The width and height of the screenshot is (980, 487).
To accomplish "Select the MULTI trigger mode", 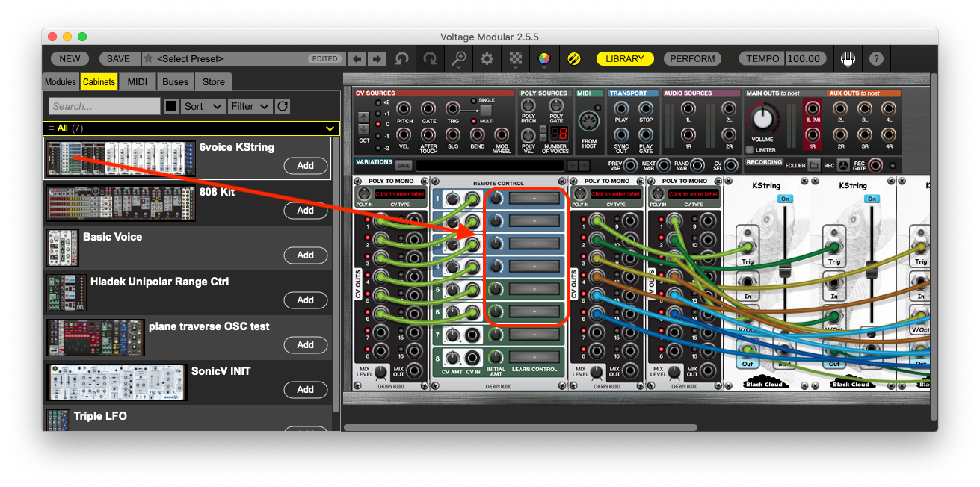I will (x=472, y=121).
